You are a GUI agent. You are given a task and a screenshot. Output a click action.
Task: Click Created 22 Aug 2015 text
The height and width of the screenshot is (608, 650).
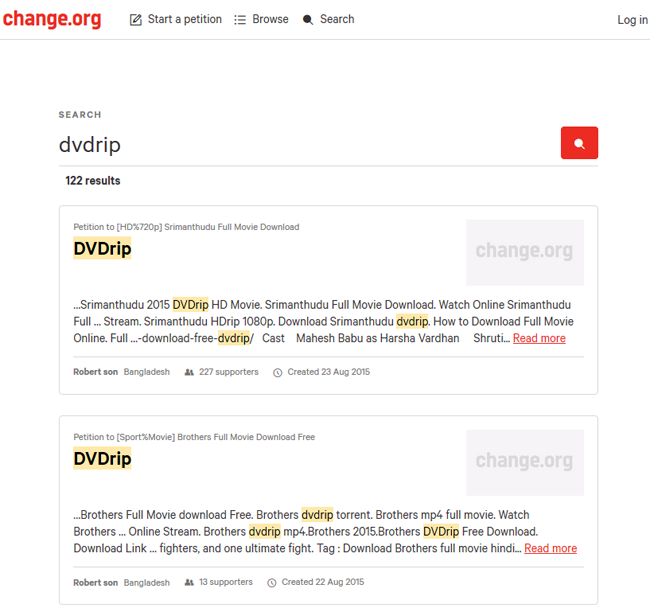pyautogui.click(x=323, y=582)
